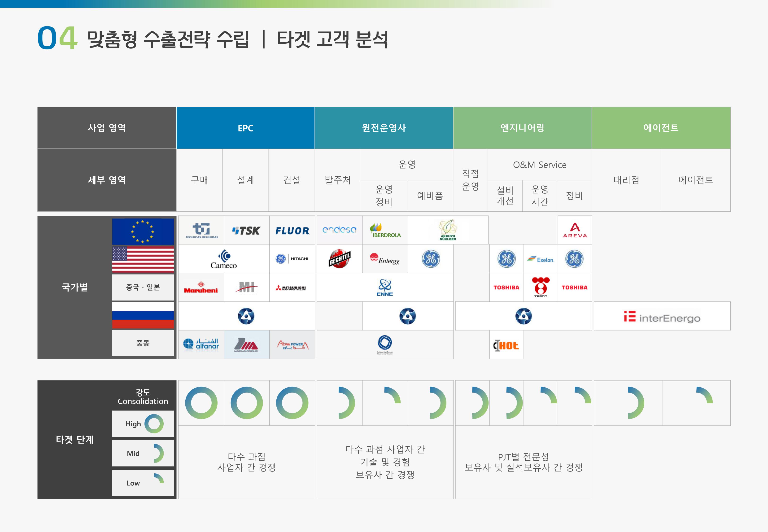Click the O&M Service sub-header
Screen dimensions: 768x532
click(539, 165)
